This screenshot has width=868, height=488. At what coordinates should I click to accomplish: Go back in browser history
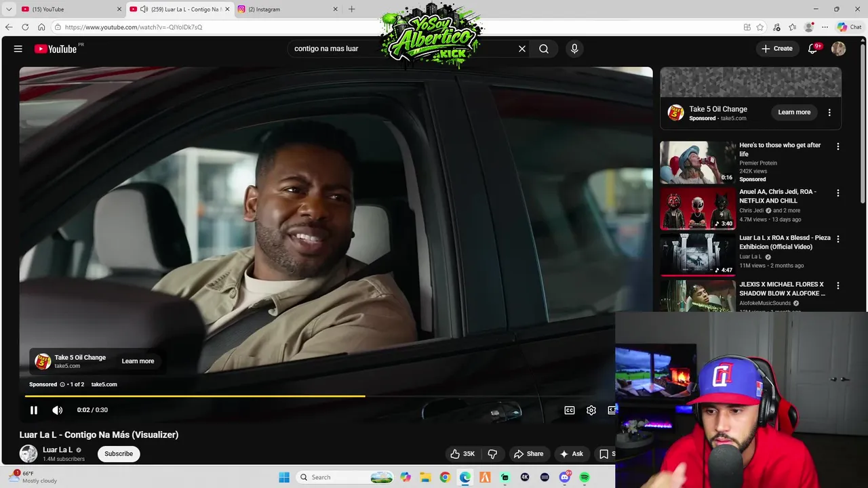tap(9, 27)
